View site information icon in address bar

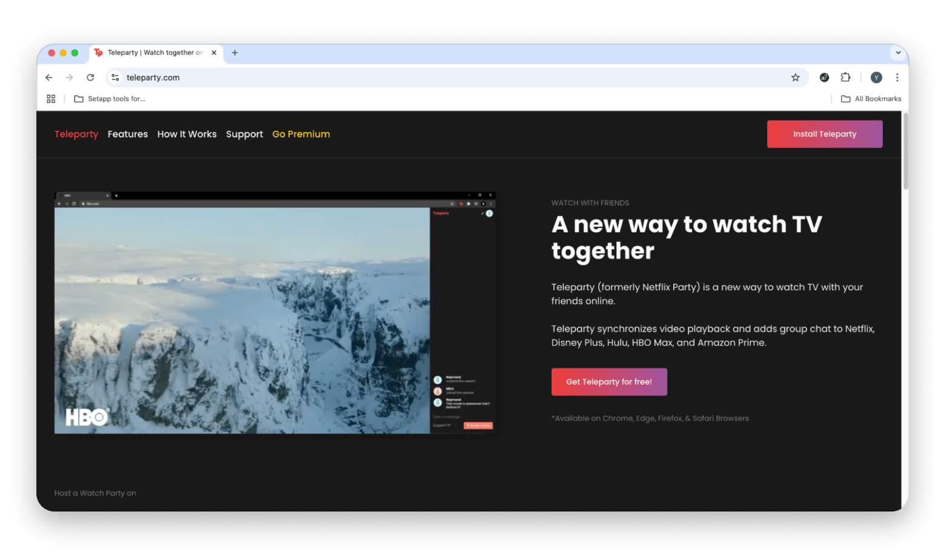pos(115,78)
